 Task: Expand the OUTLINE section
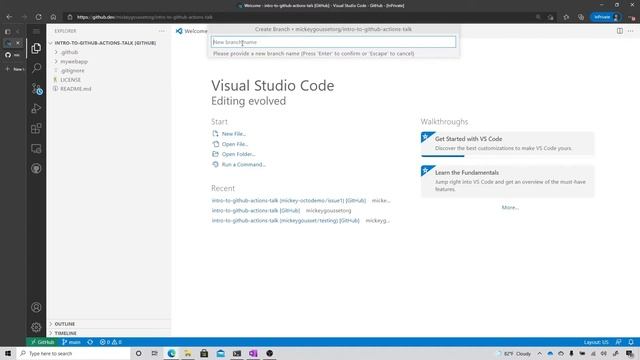(64, 324)
